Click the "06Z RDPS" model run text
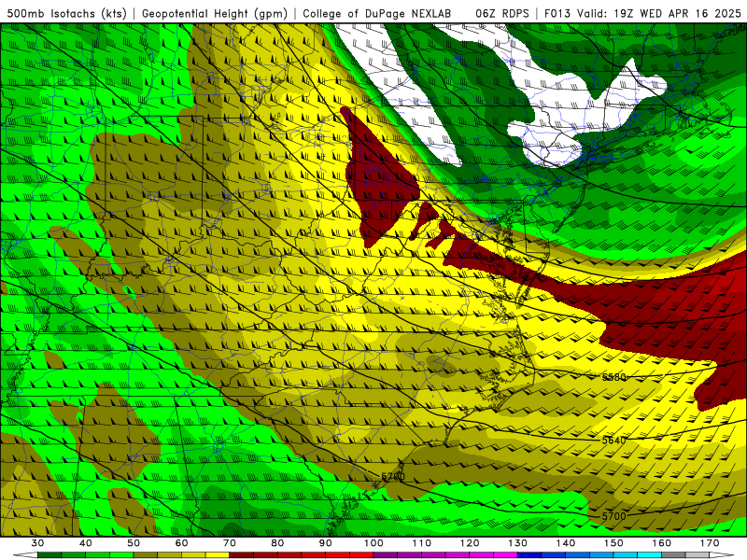 [x=502, y=13]
